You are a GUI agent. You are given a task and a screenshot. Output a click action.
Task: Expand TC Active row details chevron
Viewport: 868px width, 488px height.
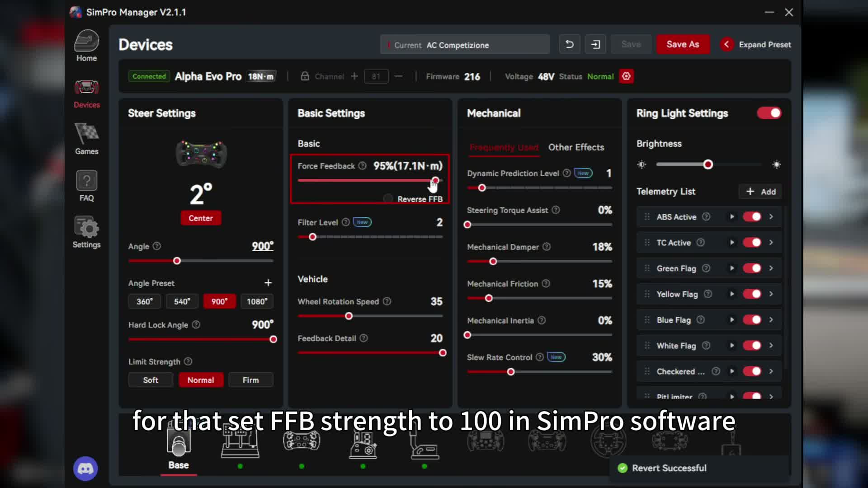[x=771, y=243]
